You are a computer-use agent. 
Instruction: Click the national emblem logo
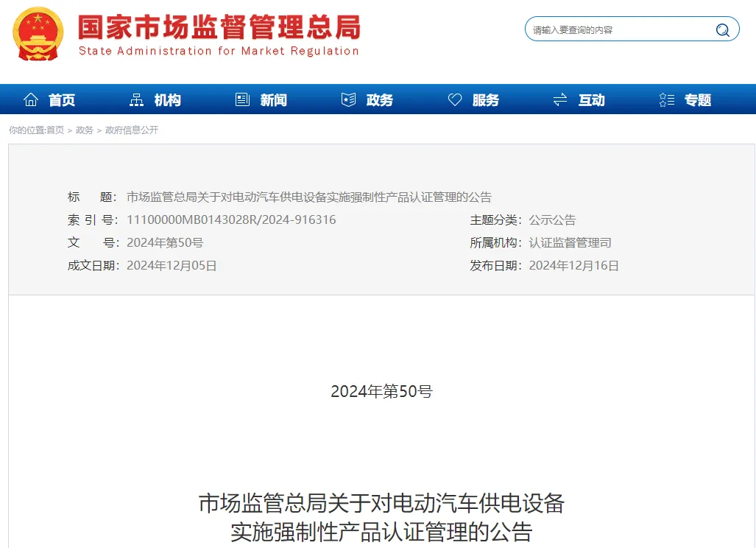tap(38, 32)
